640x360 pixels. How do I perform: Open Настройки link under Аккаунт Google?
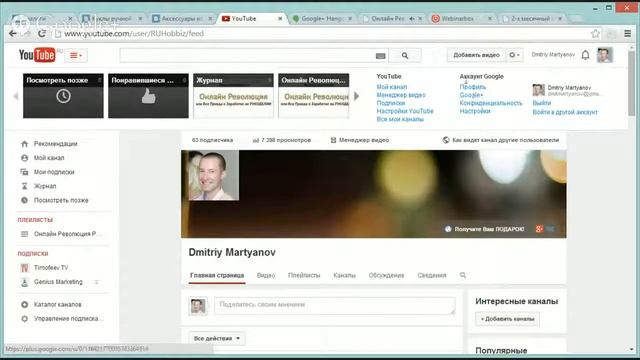click(x=475, y=111)
